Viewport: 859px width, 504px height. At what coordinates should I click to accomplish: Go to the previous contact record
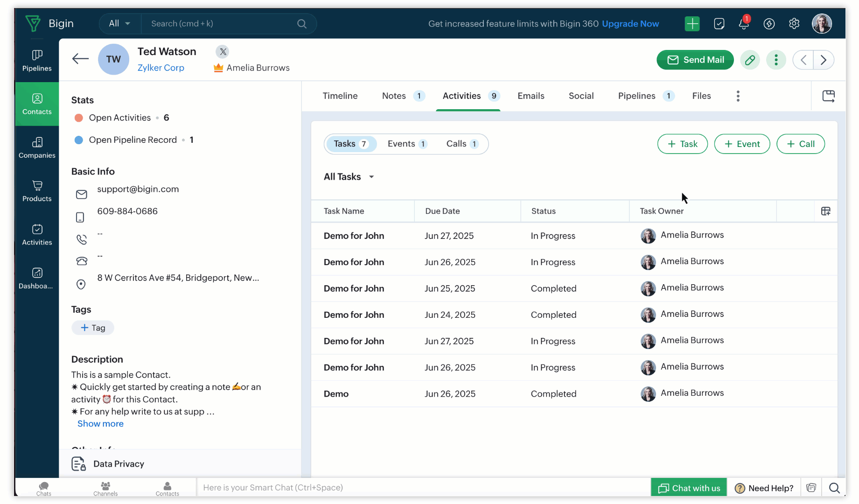coord(803,60)
